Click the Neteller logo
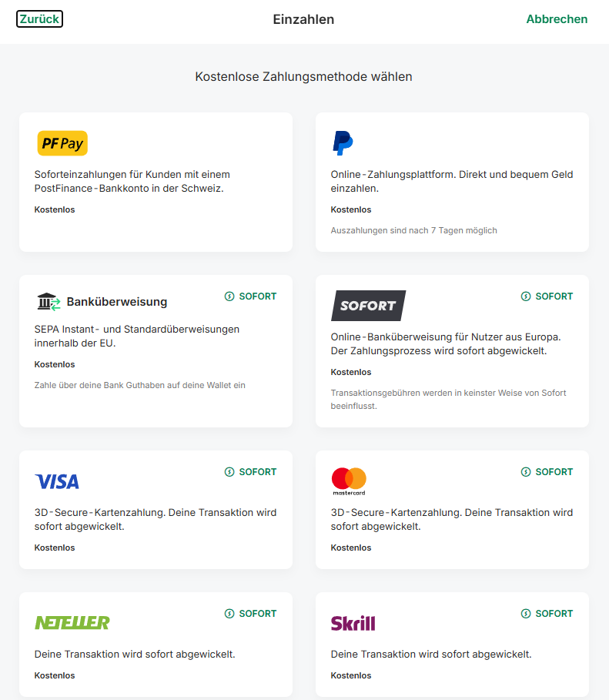609x700 pixels. 72,622
